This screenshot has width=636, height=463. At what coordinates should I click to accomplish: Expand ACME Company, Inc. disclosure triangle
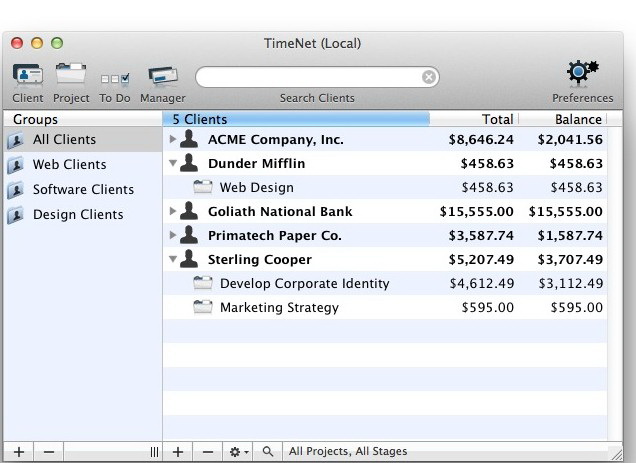172,139
